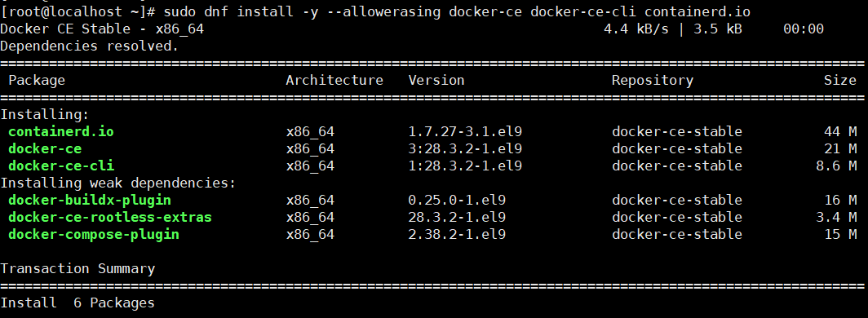Click version 3:28.3.2-1.el9 of docker-ce
This screenshot has height=318, width=868.
point(465,148)
